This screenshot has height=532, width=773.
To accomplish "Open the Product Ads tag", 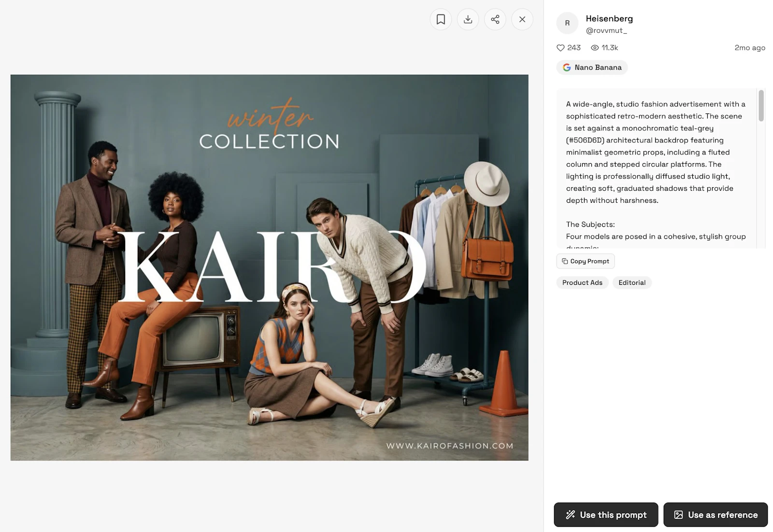I will [582, 282].
